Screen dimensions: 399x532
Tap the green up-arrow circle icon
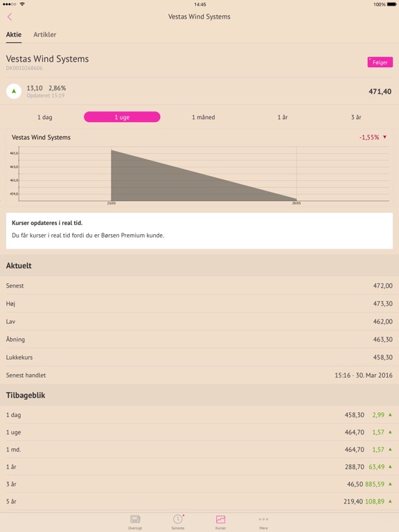point(14,91)
